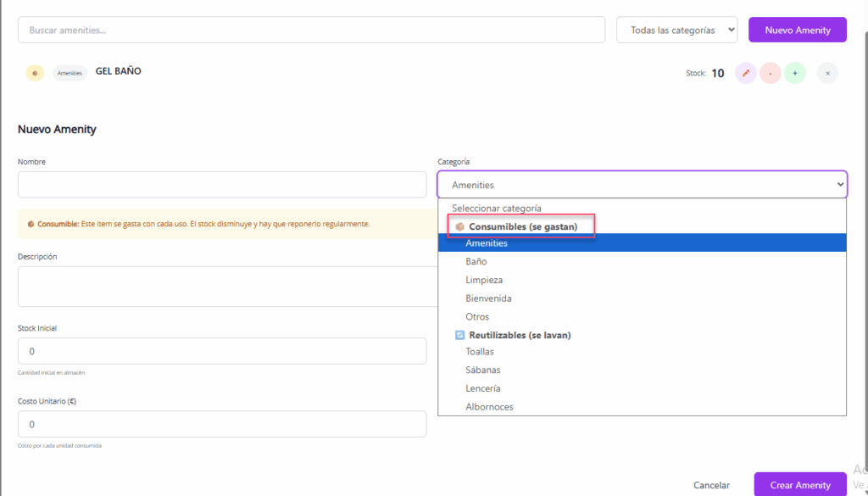This screenshot has width=868, height=496.
Task: Collapse the Categoría select box
Action: point(642,185)
